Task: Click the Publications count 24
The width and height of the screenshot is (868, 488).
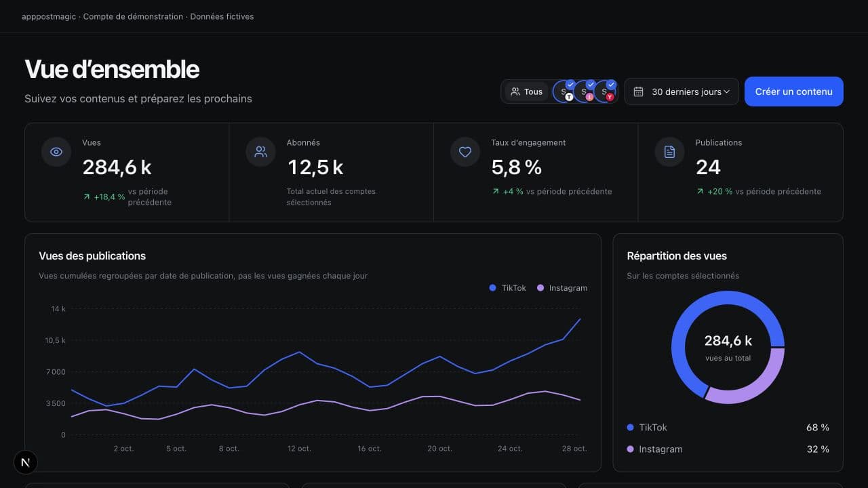Action: (708, 167)
